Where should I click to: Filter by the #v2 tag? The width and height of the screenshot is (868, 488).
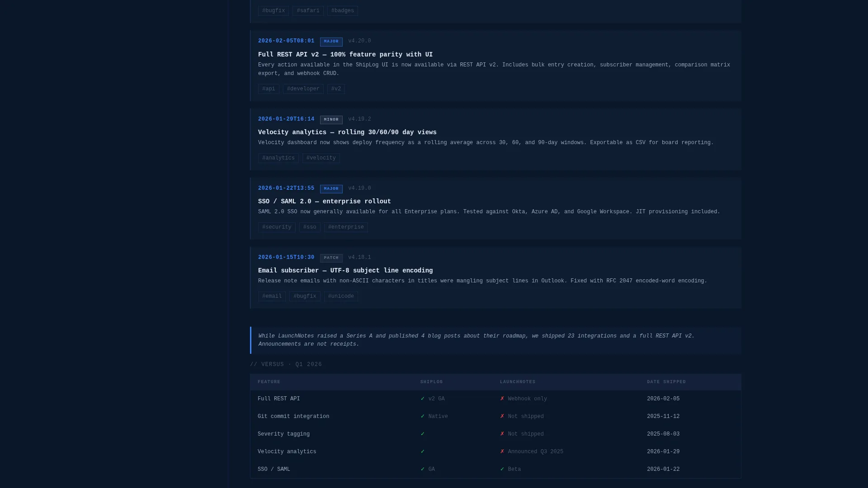(x=336, y=89)
